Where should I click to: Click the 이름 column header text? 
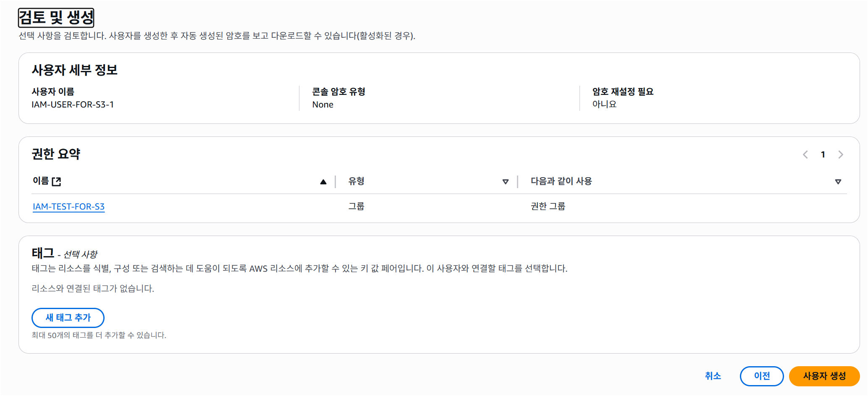click(41, 181)
